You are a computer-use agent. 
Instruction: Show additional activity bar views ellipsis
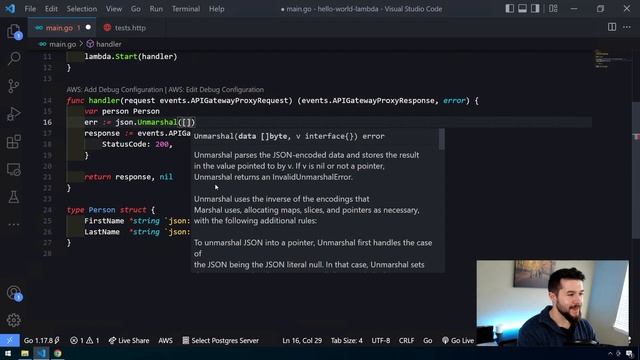[x=14, y=224]
